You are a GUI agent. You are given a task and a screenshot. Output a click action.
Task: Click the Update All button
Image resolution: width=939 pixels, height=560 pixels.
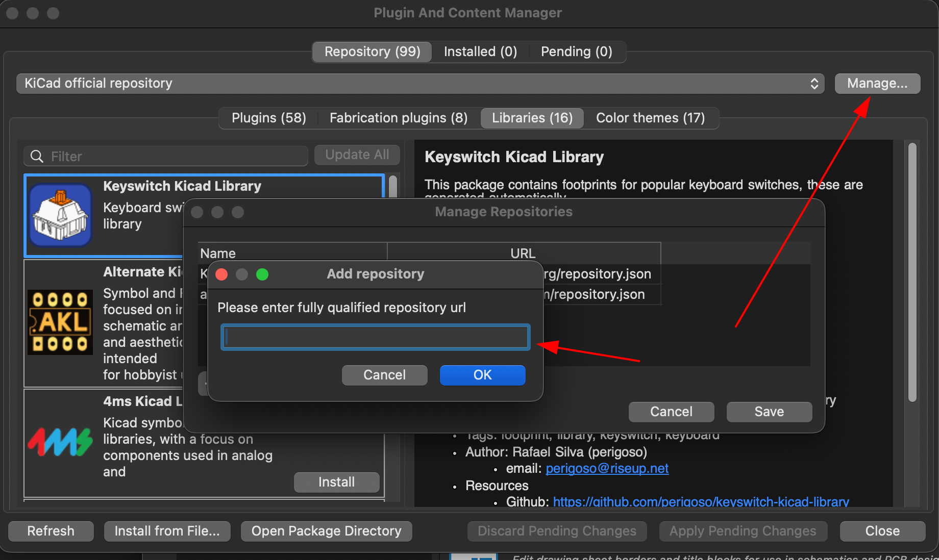click(x=357, y=155)
